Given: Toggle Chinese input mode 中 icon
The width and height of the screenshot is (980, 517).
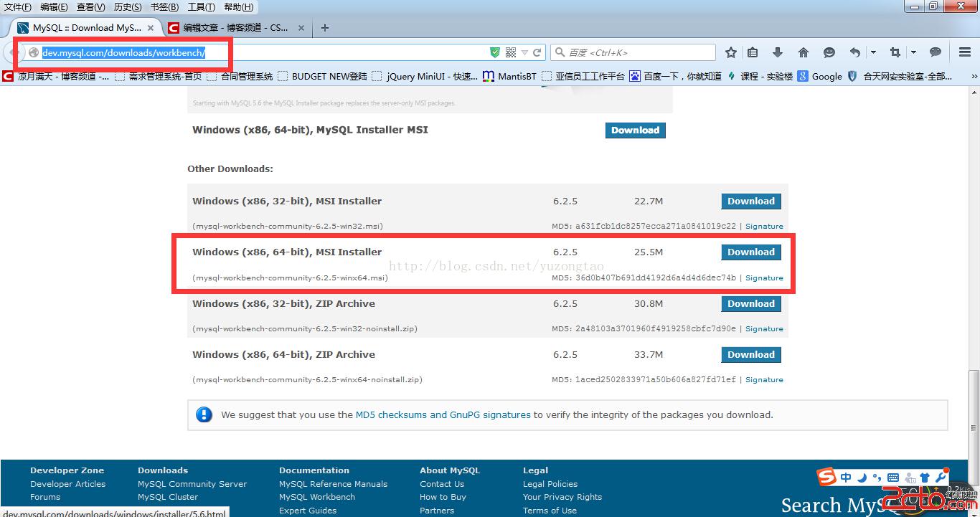Looking at the screenshot, I should [847, 478].
